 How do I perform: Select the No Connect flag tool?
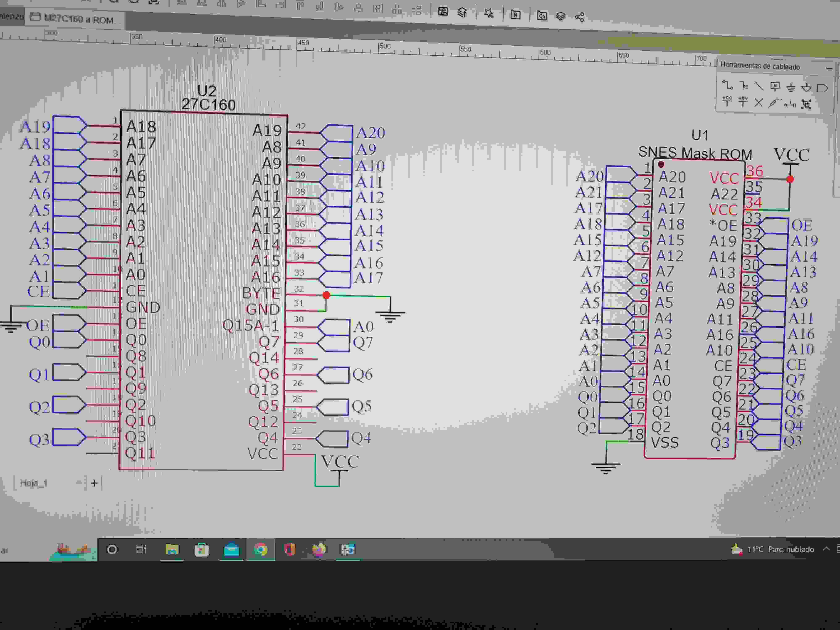point(758,102)
